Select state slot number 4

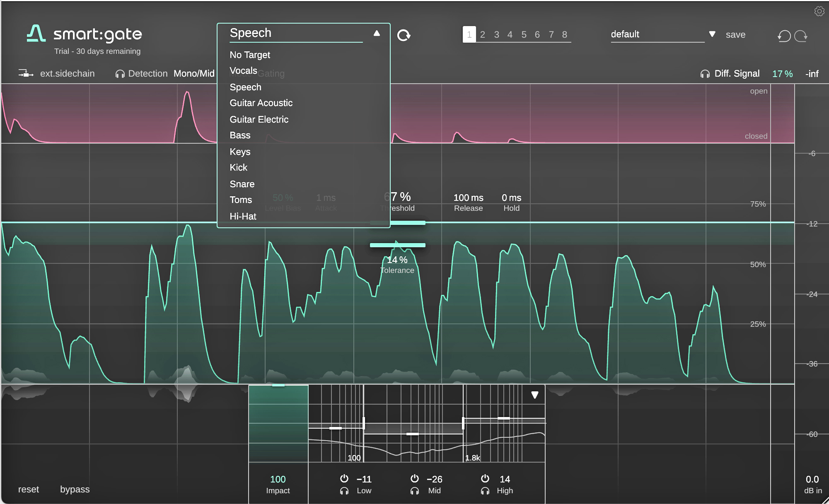[x=510, y=35]
